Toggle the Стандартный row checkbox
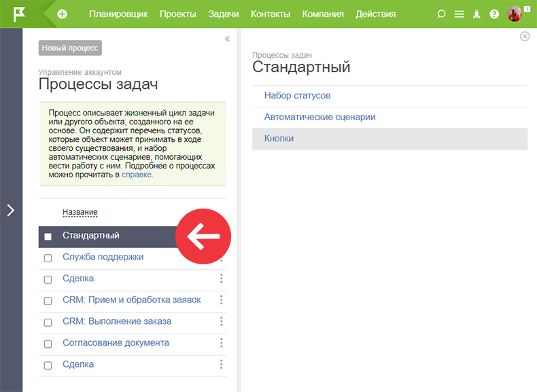 [x=48, y=236]
